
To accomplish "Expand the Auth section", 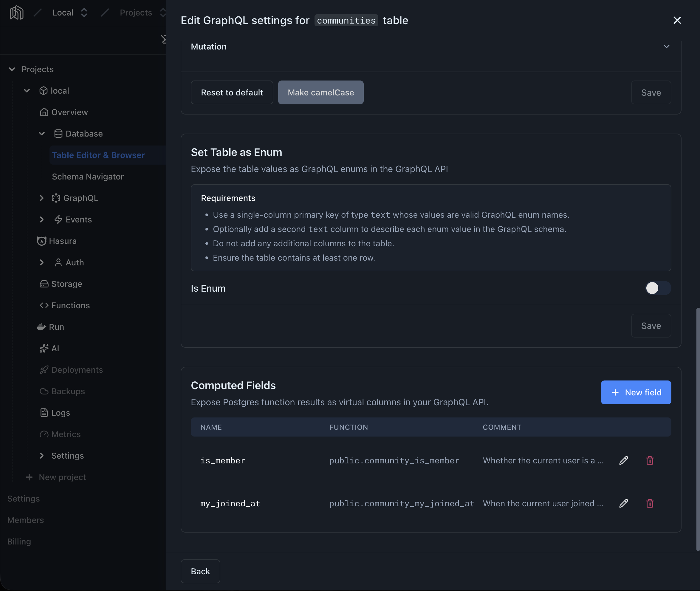I will pyautogui.click(x=41, y=262).
